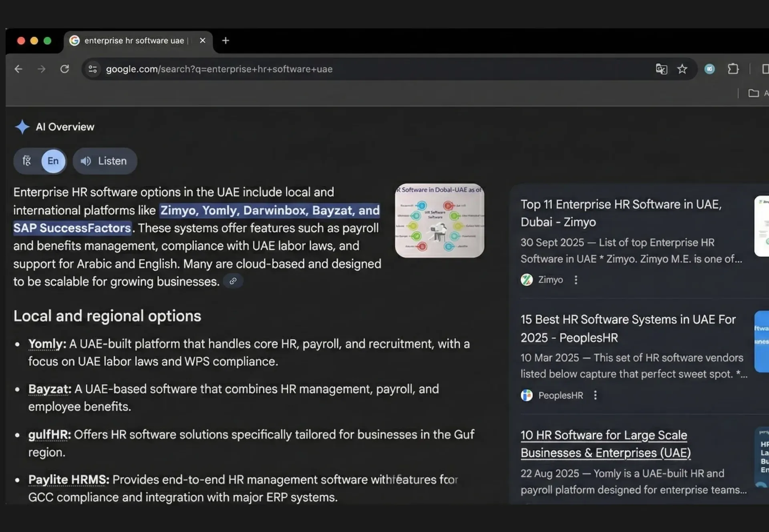Viewport: 769px width, 532px height.
Task: Close the enterprise hr software tab
Action: 203,40
